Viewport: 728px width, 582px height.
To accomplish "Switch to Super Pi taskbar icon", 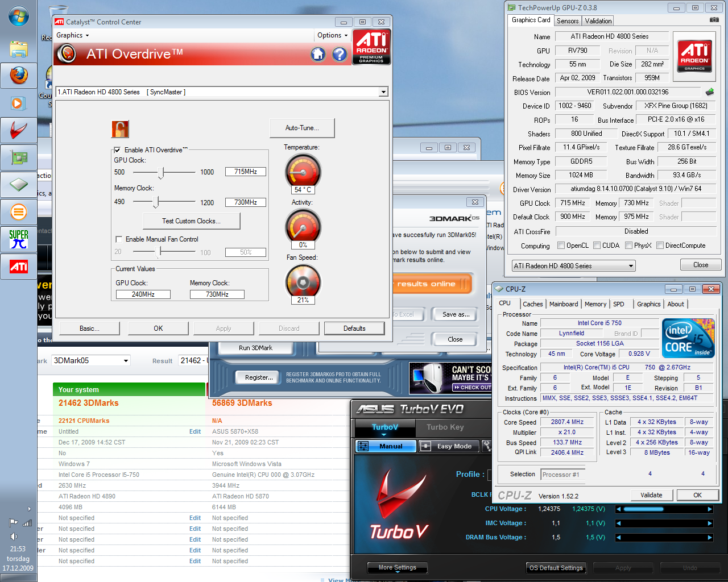I will click(18, 239).
